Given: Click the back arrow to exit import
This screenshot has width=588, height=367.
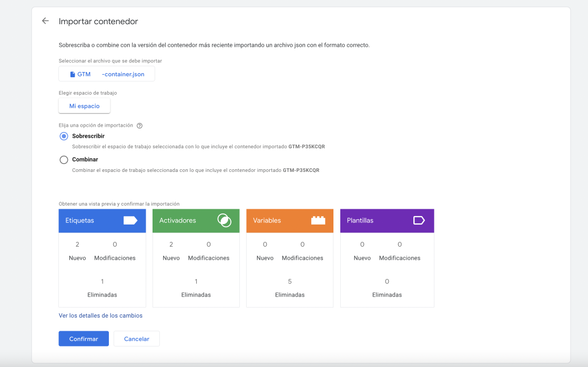Looking at the screenshot, I should point(45,21).
